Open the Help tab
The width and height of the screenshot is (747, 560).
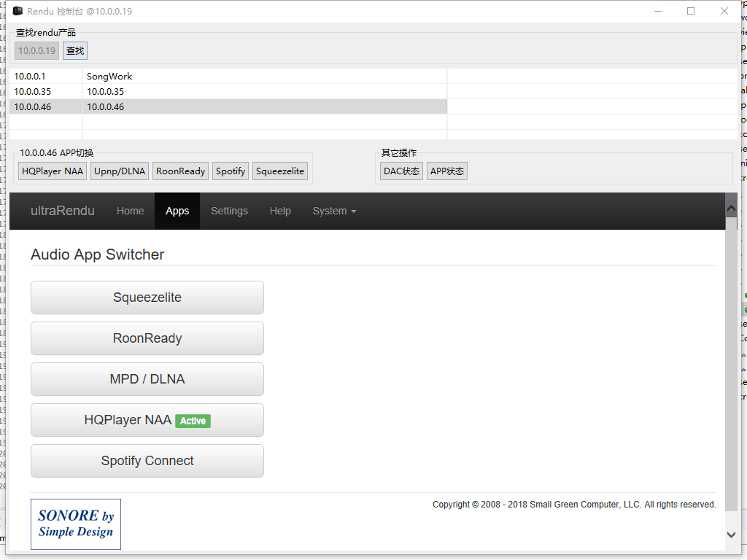click(280, 211)
